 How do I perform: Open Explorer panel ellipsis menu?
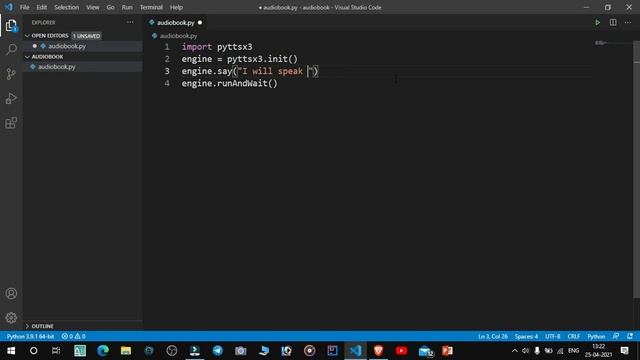(130, 22)
